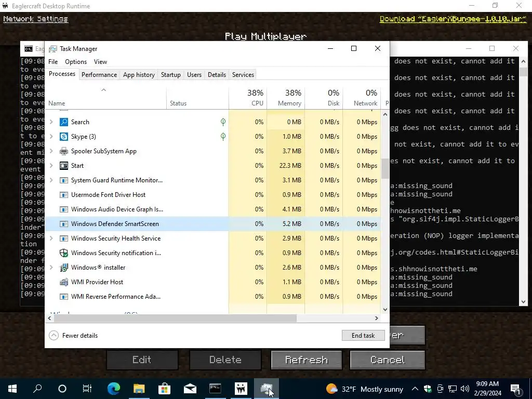
Task: Click the Windows Audio Device Graph icon
Action: (x=64, y=209)
